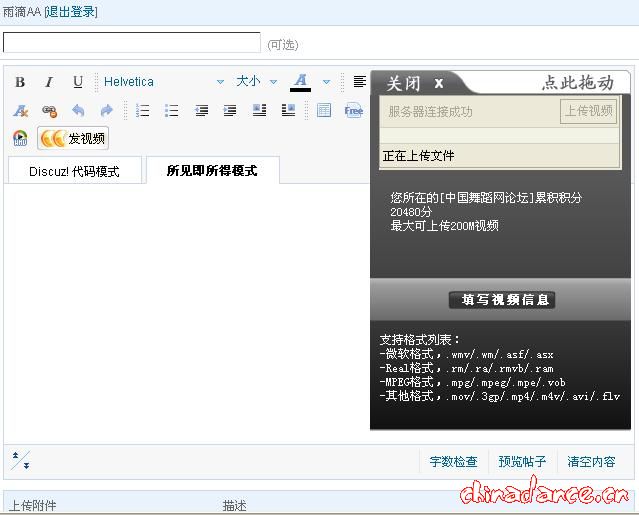Undo the last edit
This screenshot has width=639, height=515.
(78, 110)
